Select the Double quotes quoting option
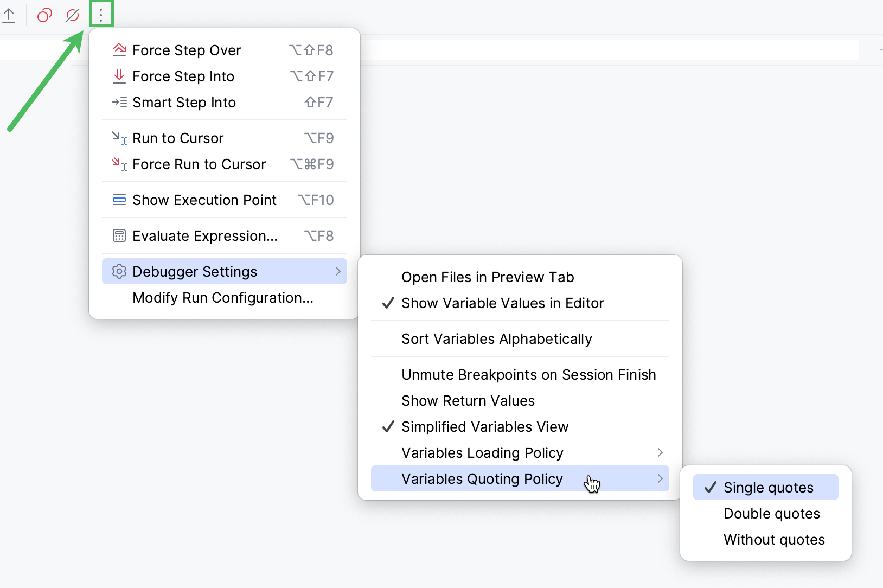The width and height of the screenshot is (883, 588). [x=771, y=513]
